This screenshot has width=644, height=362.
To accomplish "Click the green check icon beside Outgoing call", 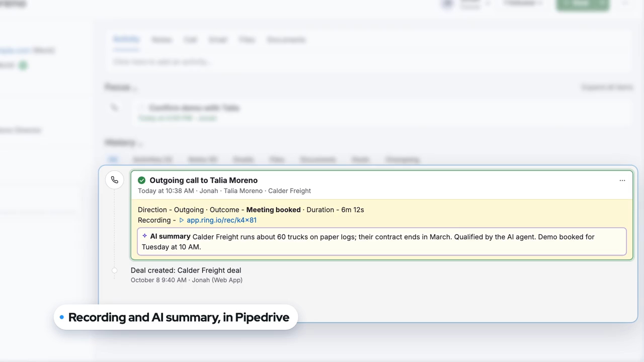I will coord(142,180).
